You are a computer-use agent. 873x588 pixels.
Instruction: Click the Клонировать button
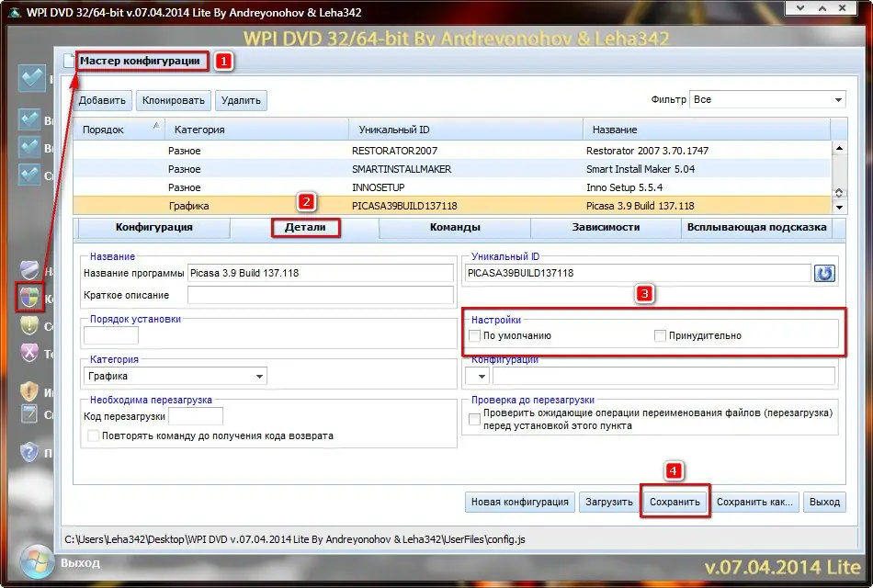coord(174,100)
